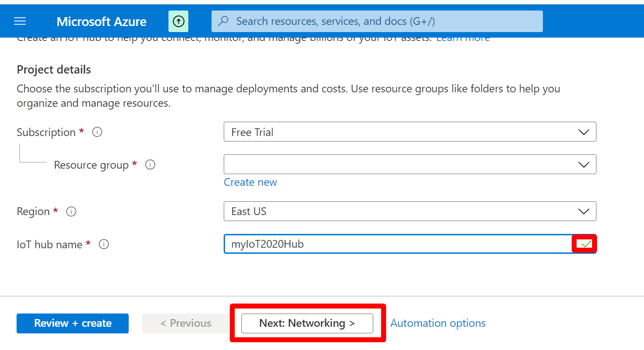Click the green validation checkmark in hub name field
This screenshot has height=350, width=644.
click(x=586, y=244)
